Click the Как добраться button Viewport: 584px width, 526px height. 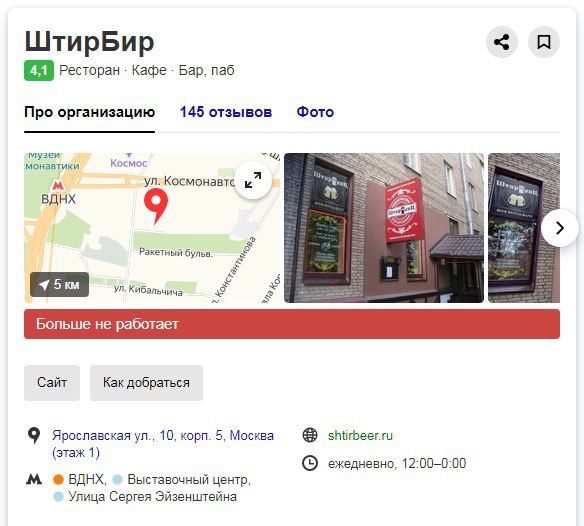(x=146, y=383)
